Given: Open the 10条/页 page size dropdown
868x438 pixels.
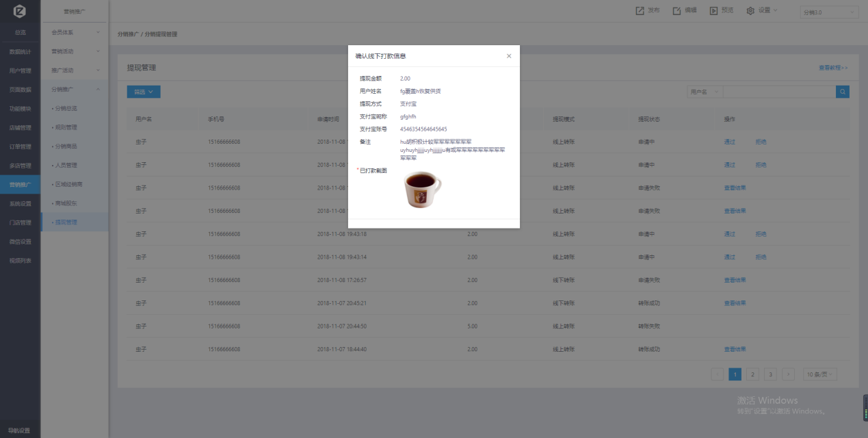Looking at the screenshot, I should (819, 374).
